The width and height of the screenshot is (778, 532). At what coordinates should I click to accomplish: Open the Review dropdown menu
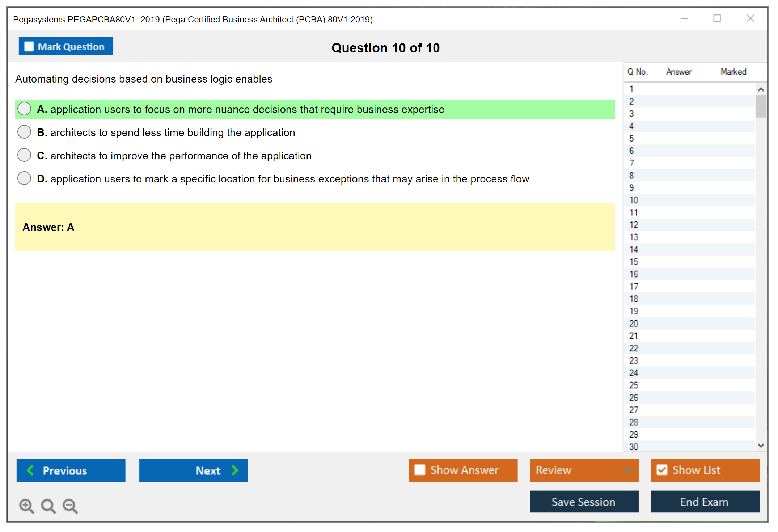pos(627,470)
